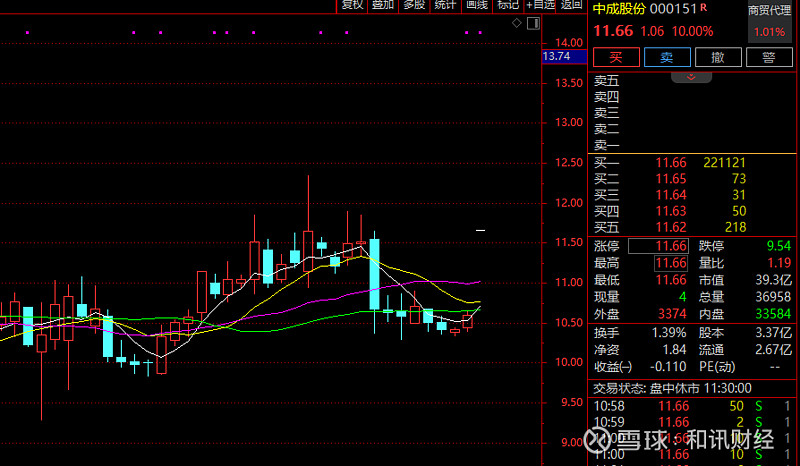Open the 商贸代理 sector box
800x466 pixels.
tap(769, 21)
